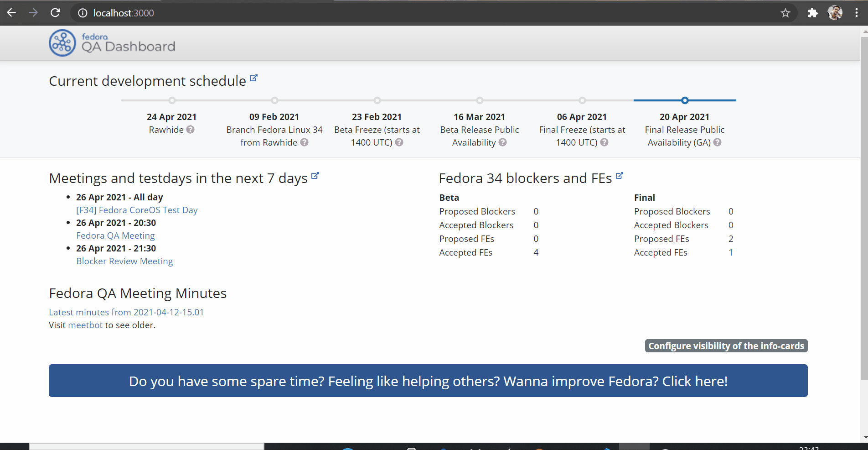Open external link icon beside Fedora 34 blockers
Viewport: 868px width, 450px height.
pos(619,175)
